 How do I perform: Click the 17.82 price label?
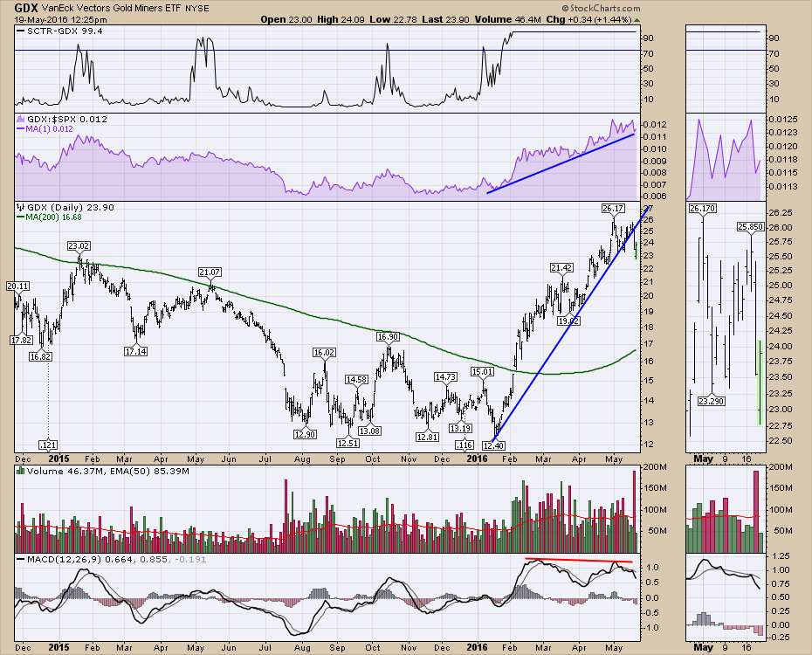pyautogui.click(x=21, y=341)
